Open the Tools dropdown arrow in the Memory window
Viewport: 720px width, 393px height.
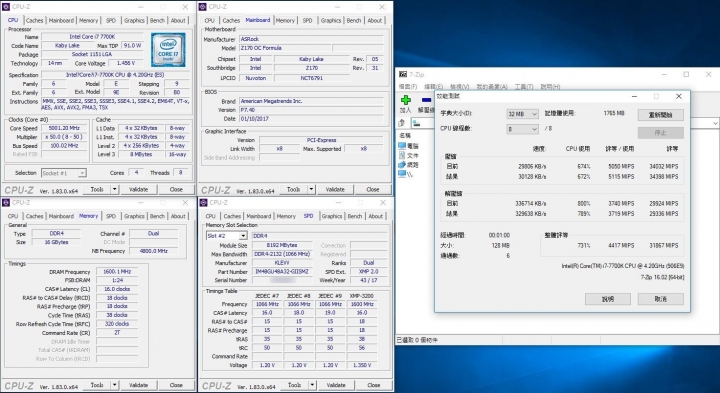tap(115, 385)
